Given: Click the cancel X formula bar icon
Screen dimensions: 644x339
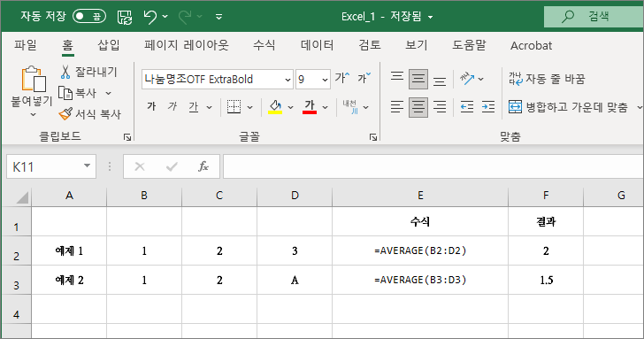Looking at the screenshot, I should (140, 166).
